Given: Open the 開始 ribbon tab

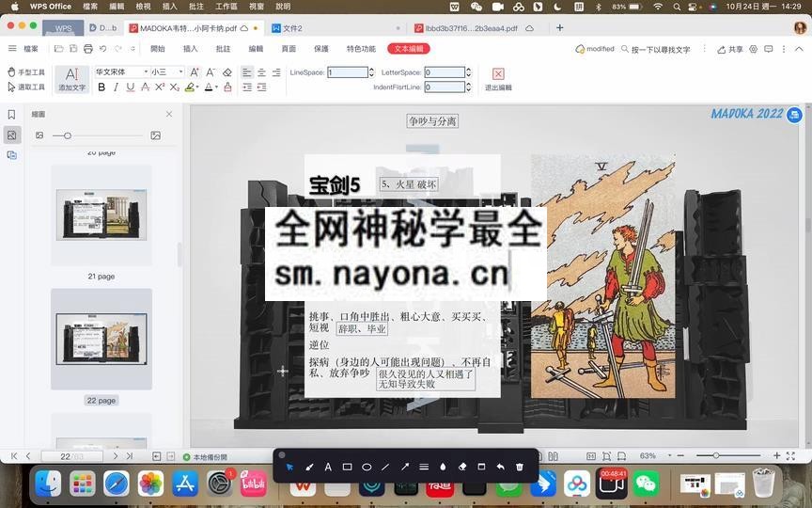Looking at the screenshot, I should [158, 49].
